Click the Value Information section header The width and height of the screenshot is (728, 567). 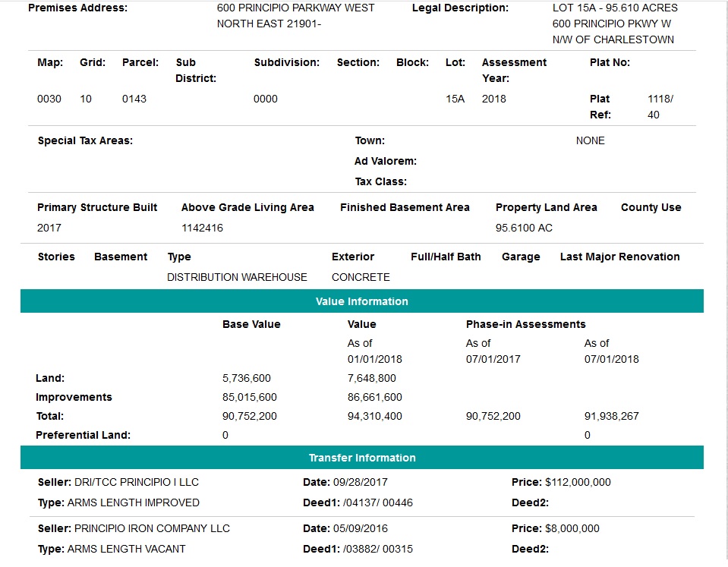point(361,301)
